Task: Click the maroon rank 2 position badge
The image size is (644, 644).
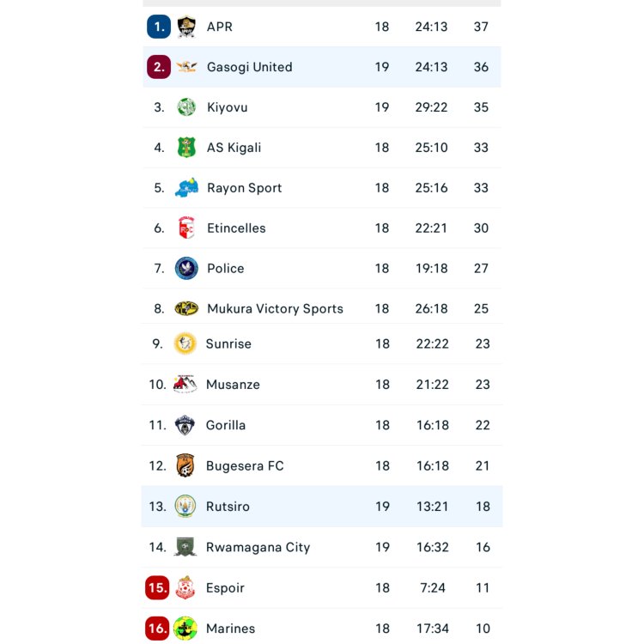Action: tap(159, 67)
